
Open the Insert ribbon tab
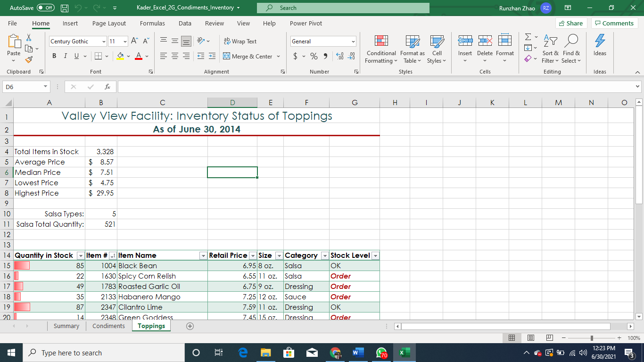click(x=70, y=23)
